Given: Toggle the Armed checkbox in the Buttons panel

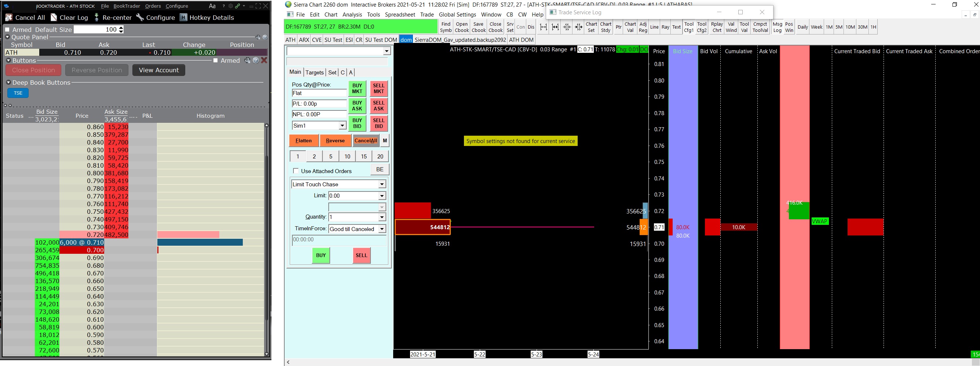Looking at the screenshot, I should 216,61.
